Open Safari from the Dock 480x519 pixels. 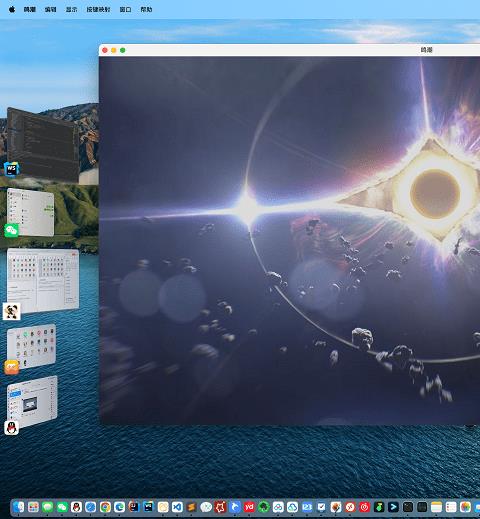coord(91,507)
